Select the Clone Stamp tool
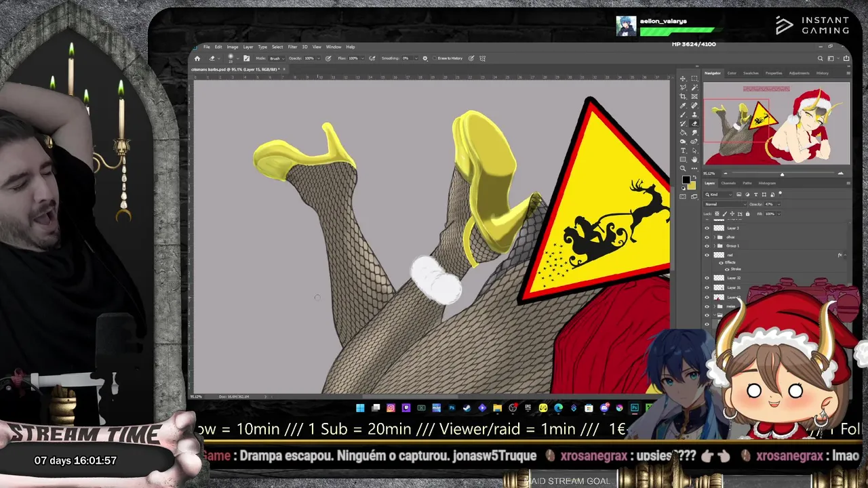The image size is (868, 488). click(694, 115)
